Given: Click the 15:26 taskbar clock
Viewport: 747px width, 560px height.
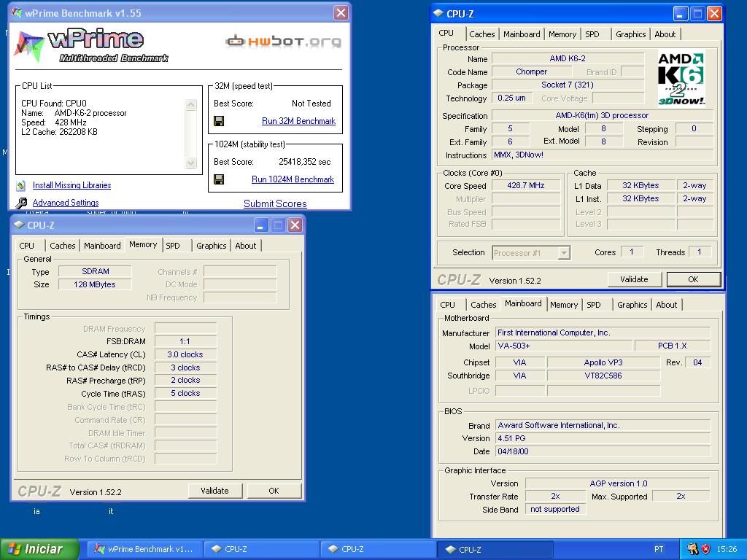Looking at the screenshot, I should 727,549.
